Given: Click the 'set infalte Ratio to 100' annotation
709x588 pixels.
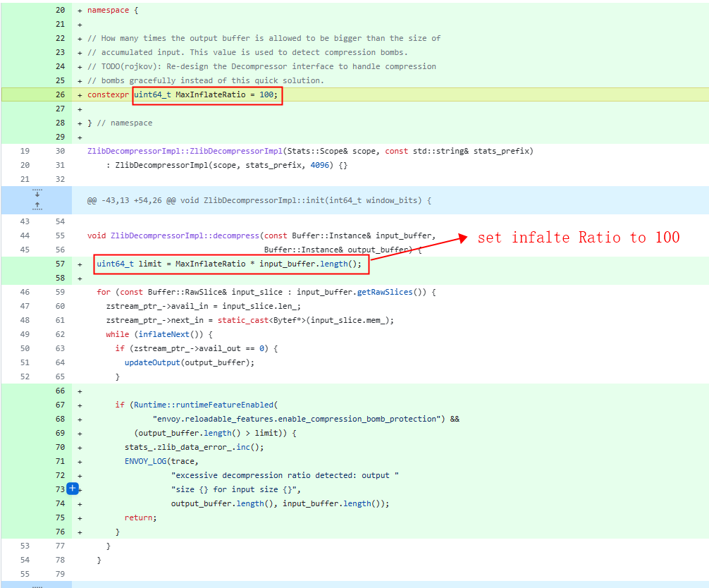Looking at the screenshot, I should click(x=578, y=238).
